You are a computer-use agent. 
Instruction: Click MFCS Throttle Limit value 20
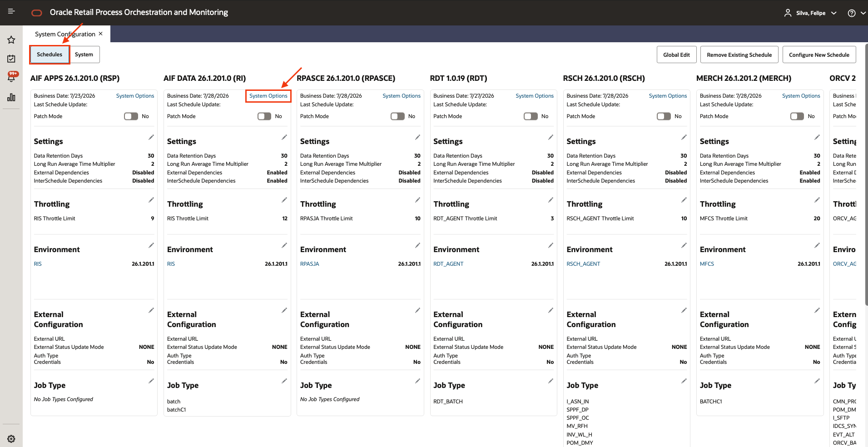pyautogui.click(x=817, y=219)
